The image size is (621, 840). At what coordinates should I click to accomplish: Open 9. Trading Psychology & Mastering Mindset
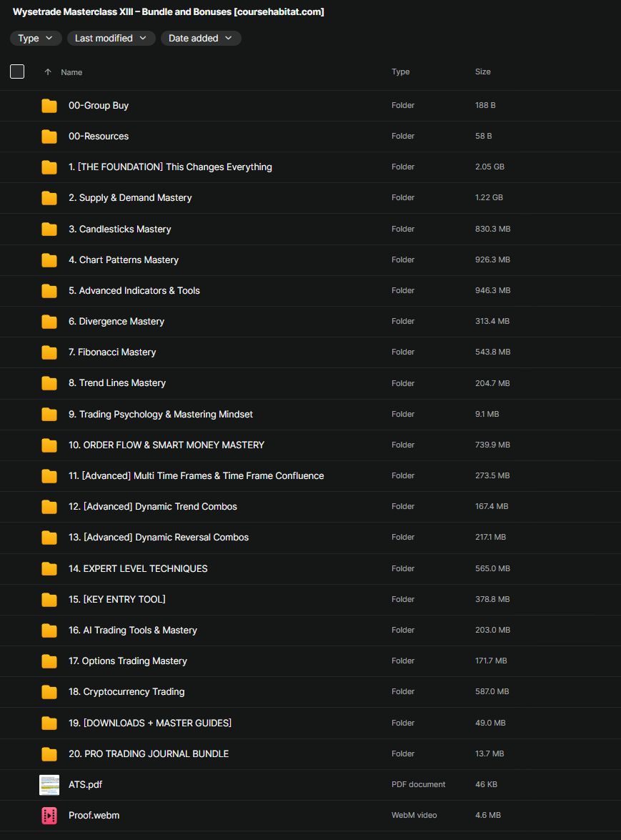[161, 414]
